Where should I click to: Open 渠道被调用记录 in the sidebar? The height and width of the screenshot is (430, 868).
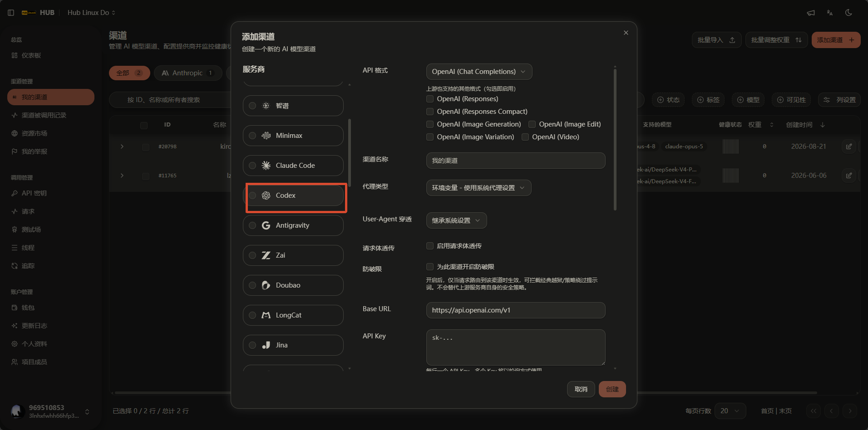pyautogui.click(x=51, y=115)
